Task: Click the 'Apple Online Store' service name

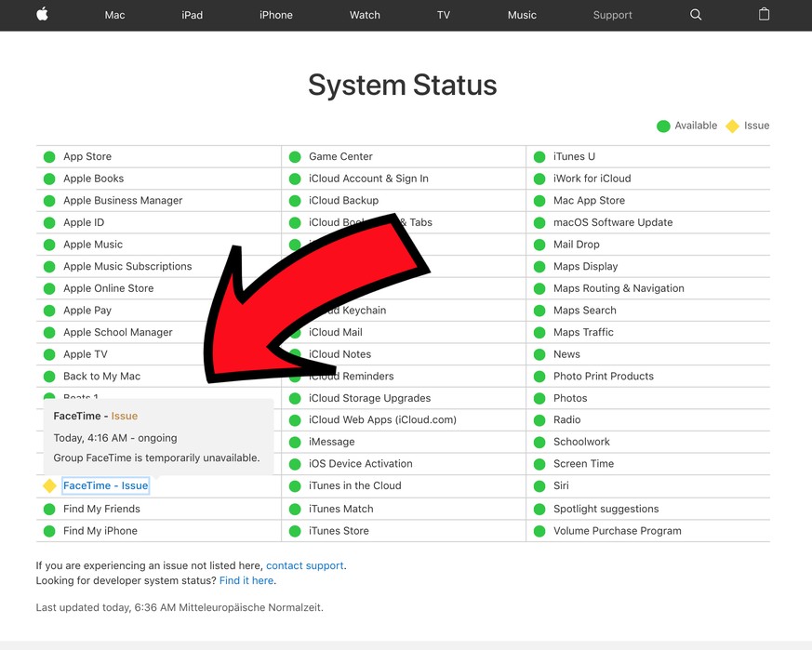Action: (x=108, y=288)
